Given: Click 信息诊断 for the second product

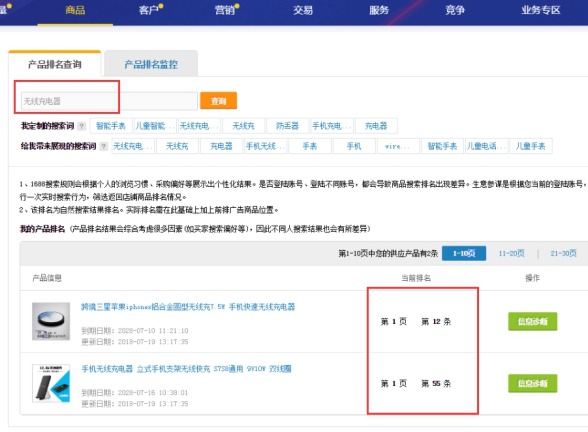Looking at the screenshot, I should pos(532,383).
